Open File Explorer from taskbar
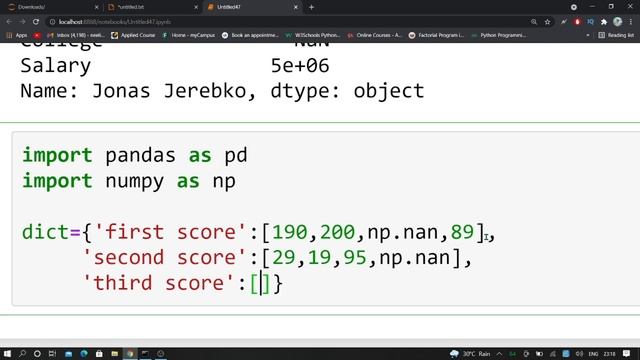This screenshot has width=640, height=360. coord(115,353)
